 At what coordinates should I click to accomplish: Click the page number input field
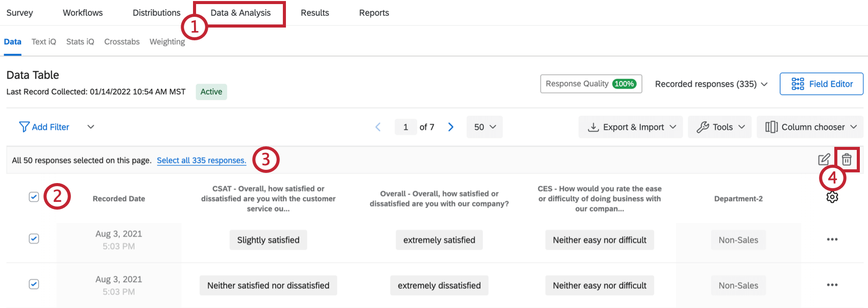pyautogui.click(x=405, y=127)
